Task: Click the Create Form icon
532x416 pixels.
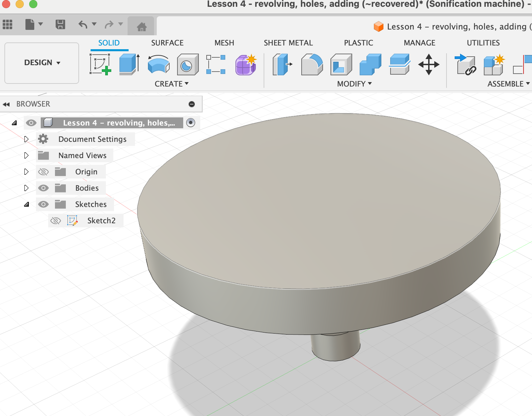Action: pos(246,64)
